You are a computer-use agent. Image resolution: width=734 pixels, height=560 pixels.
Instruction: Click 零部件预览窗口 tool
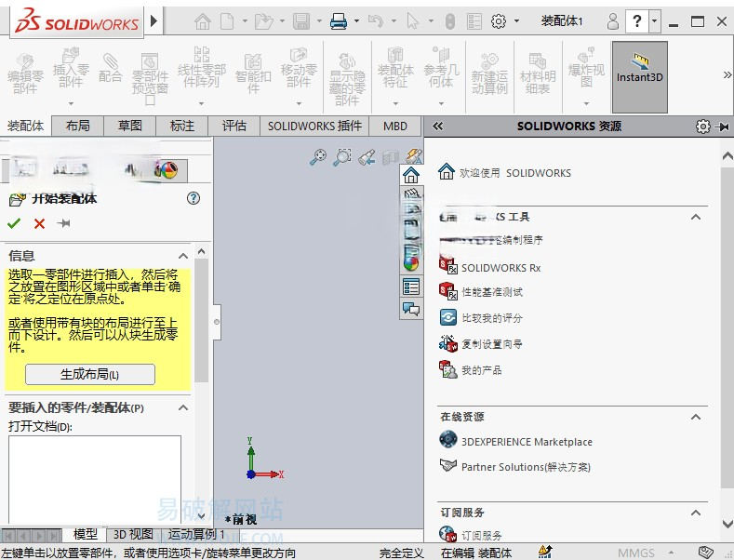150,78
